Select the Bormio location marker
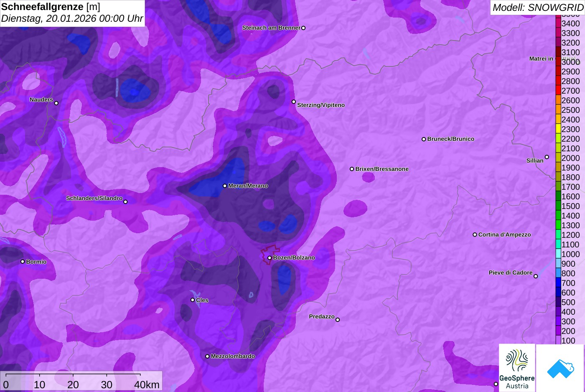The image size is (585, 392). coord(23,262)
